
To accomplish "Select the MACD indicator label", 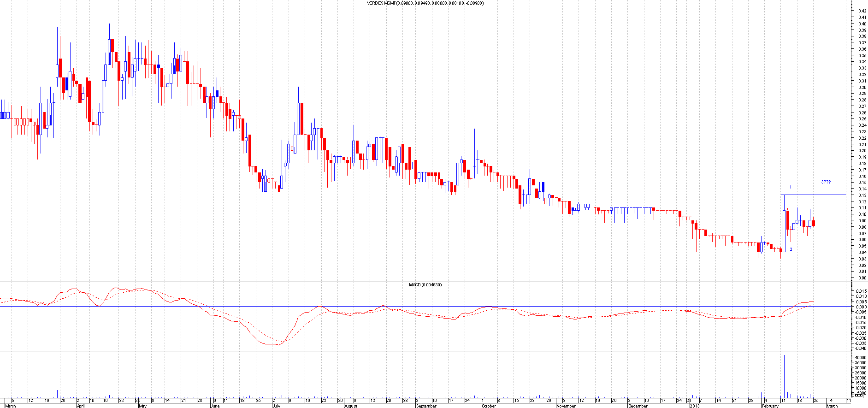I will click(425, 285).
